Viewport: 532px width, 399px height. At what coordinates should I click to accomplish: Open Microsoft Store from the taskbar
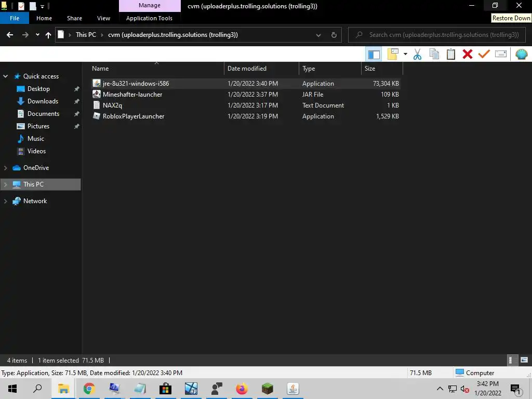click(165, 389)
